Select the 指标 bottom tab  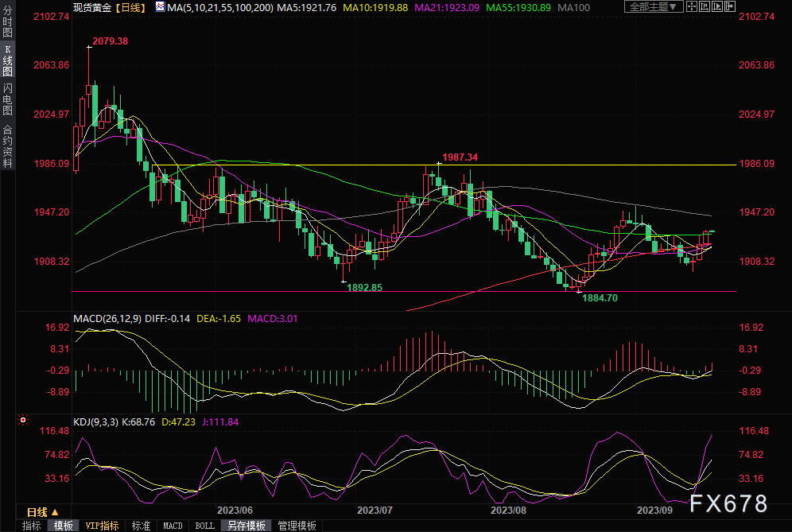coord(32,526)
